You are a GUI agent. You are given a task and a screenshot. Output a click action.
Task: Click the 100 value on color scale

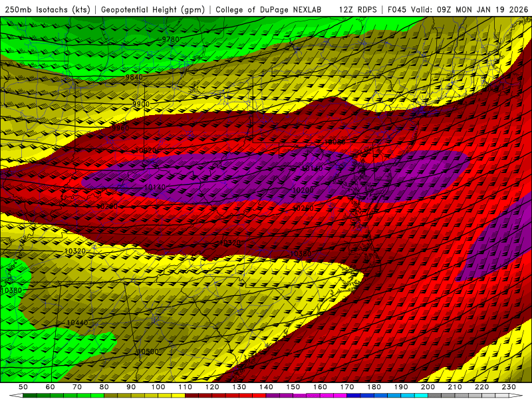158,387
